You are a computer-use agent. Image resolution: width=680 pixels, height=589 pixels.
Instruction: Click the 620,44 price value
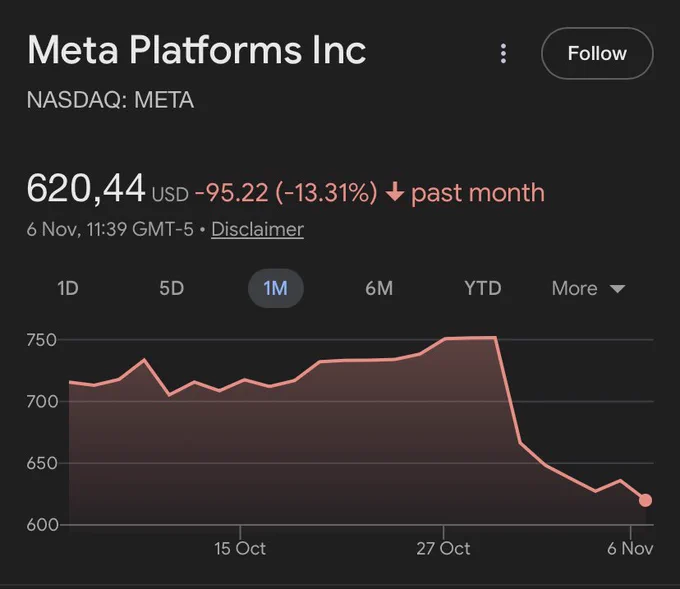click(x=85, y=188)
